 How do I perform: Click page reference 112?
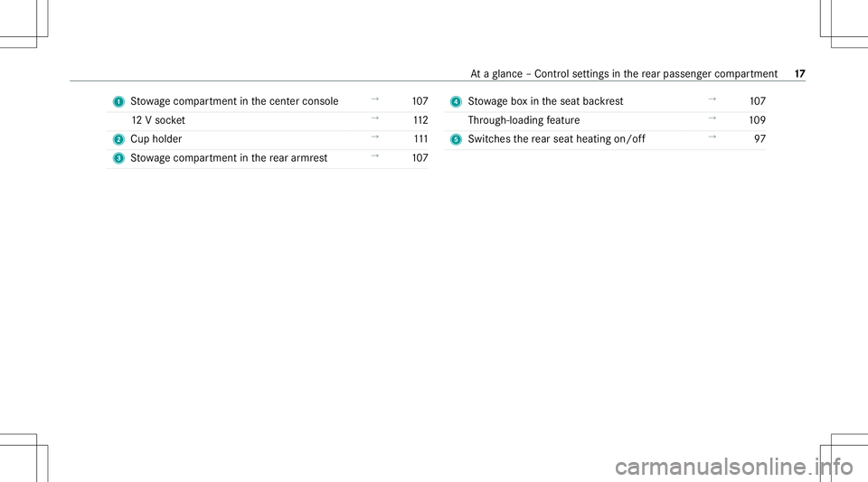(420, 120)
